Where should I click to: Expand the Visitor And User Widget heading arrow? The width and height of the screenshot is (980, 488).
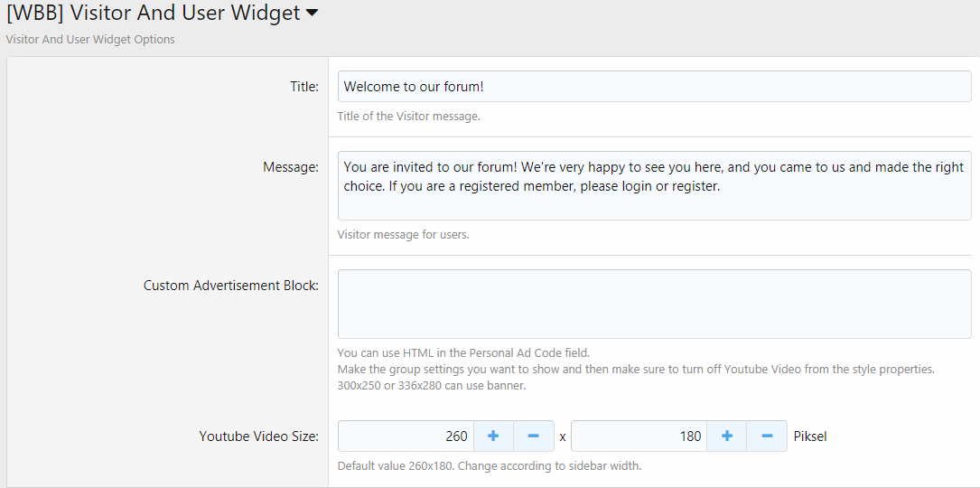[x=312, y=14]
